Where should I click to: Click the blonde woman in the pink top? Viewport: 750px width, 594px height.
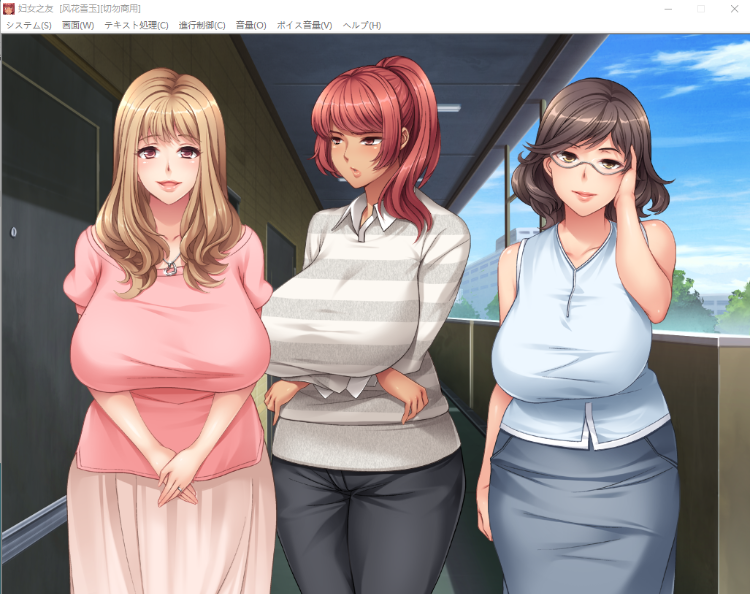click(168, 330)
